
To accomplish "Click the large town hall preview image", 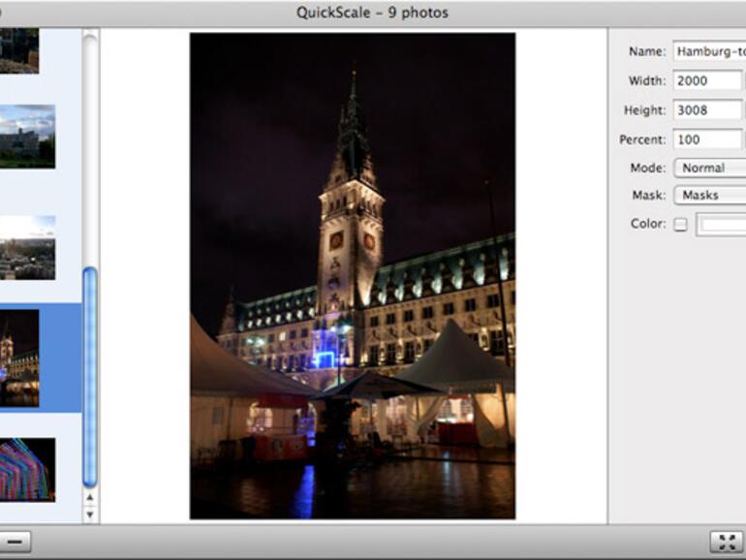I will (353, 276).
